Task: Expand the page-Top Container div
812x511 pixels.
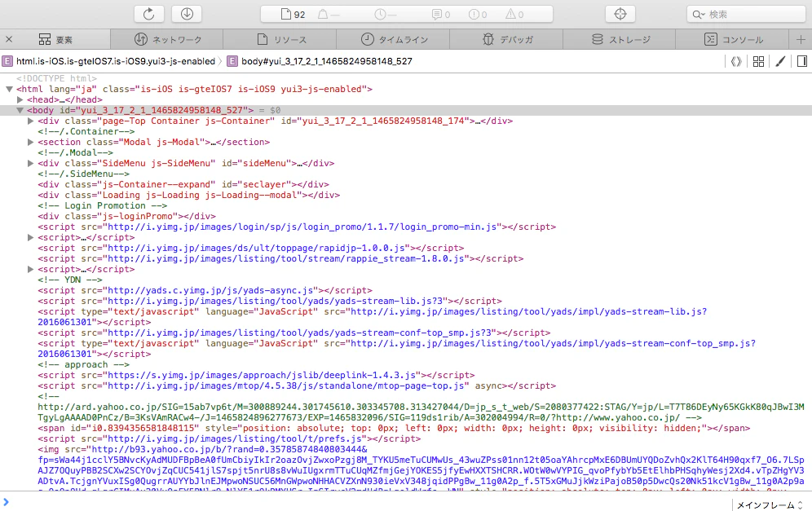Action: (30, 121)
